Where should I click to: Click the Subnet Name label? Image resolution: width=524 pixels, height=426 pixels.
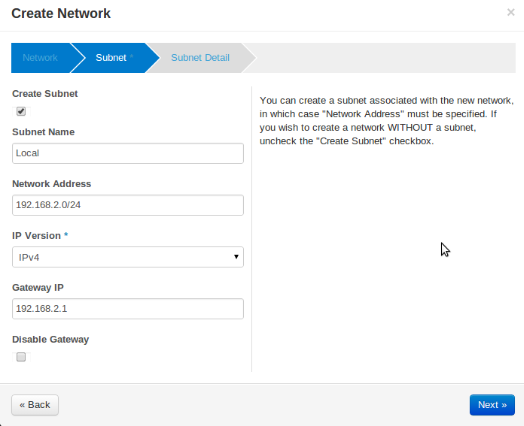coord(43,132)
